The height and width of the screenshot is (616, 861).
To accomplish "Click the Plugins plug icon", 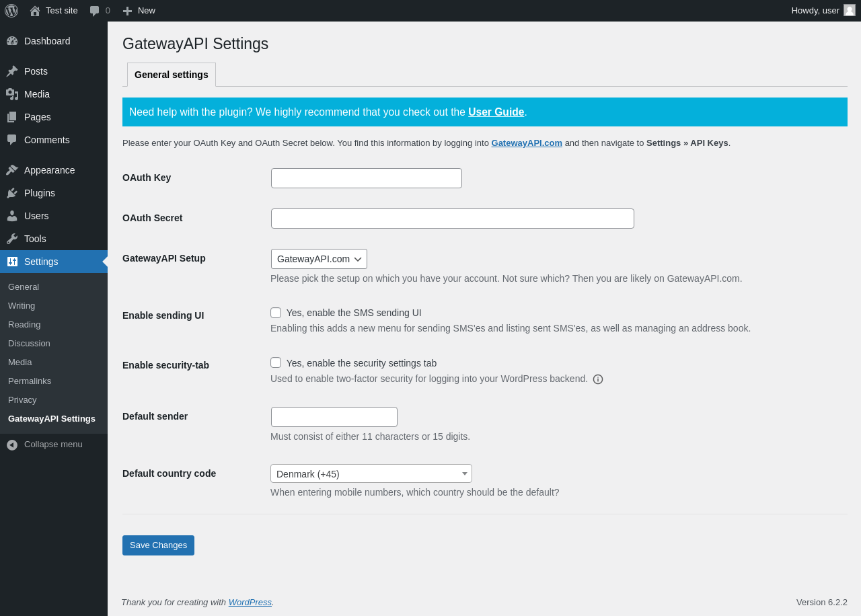I will click(12, 193).
